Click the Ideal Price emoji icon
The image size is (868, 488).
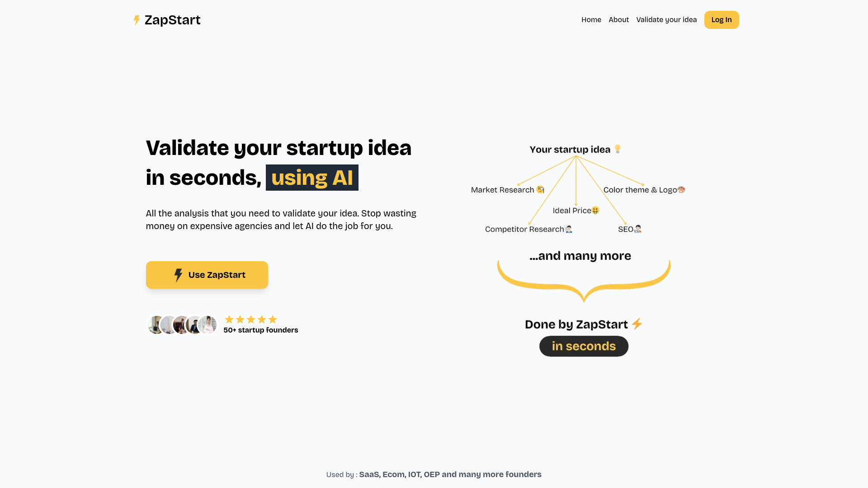click(x=595, y=210)
